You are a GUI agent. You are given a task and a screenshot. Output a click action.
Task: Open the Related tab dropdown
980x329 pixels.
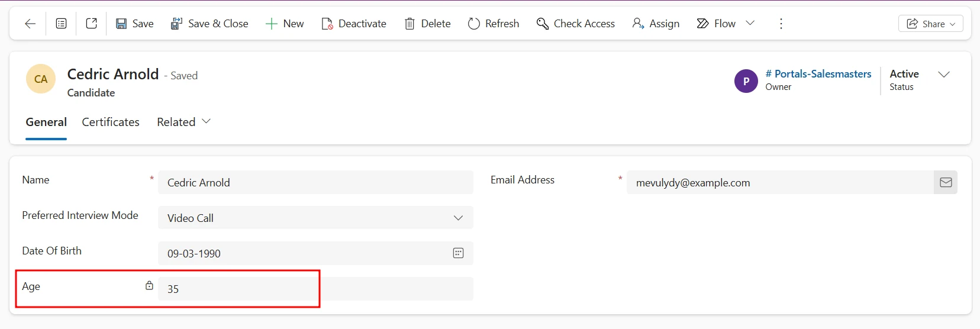(183, 122)
